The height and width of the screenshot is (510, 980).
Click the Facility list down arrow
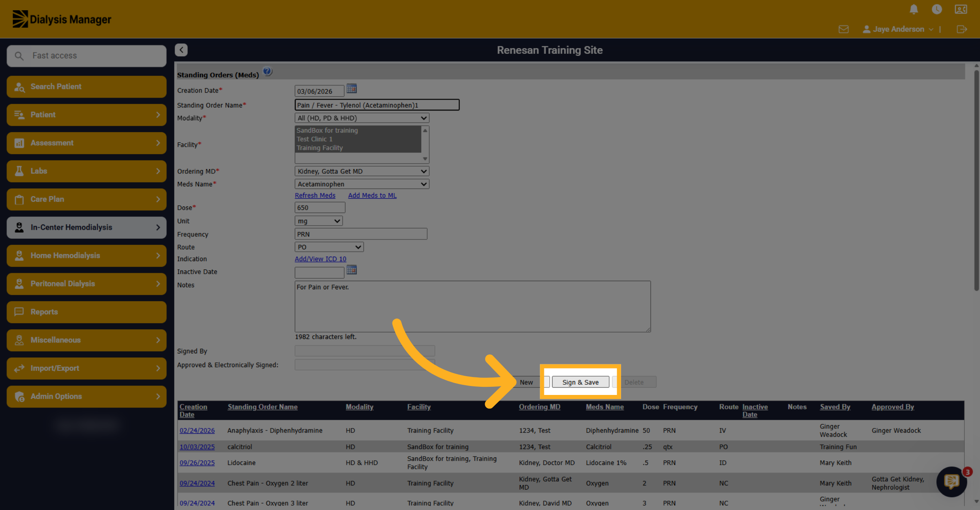[425, 159]
